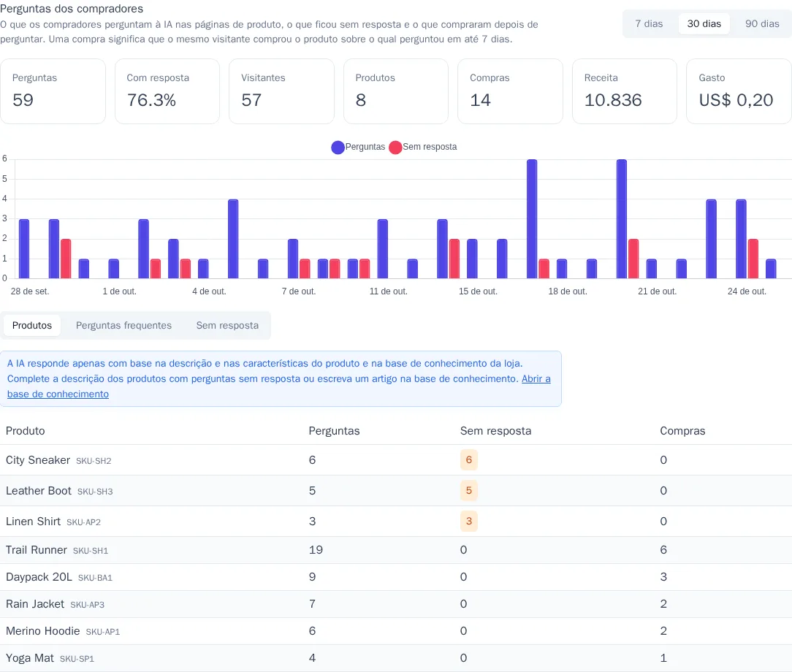Select the 7 dias period
The image size is (792, 672).
pos(649,23)
